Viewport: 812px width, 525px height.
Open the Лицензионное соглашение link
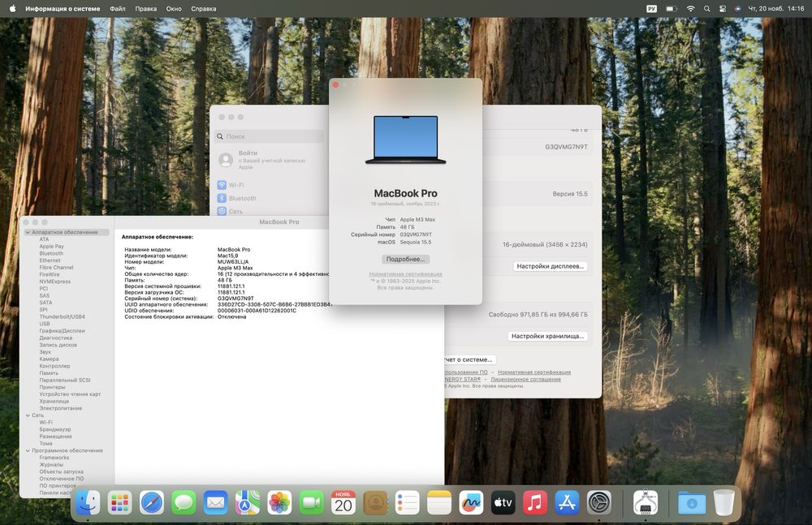tap(525, 379)
